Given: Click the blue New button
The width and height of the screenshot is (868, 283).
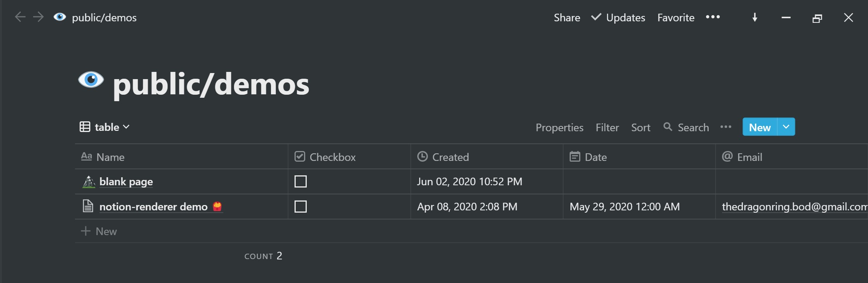Looking at the screenshot, I should pyautogui.click(x=760, y=127).
